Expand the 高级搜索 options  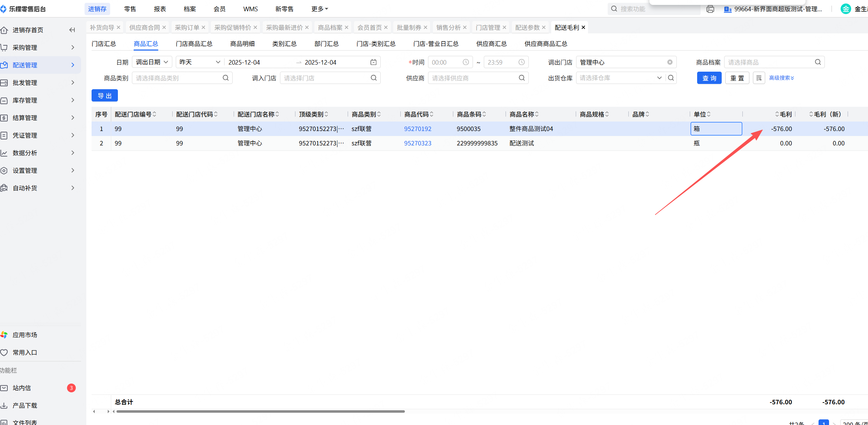(781, 78)
